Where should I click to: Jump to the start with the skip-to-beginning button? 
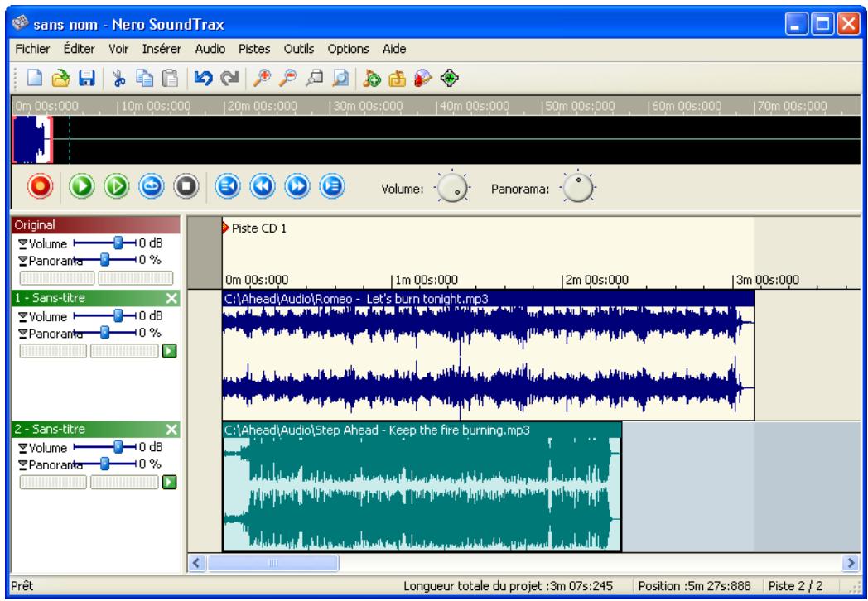(228, 186)
